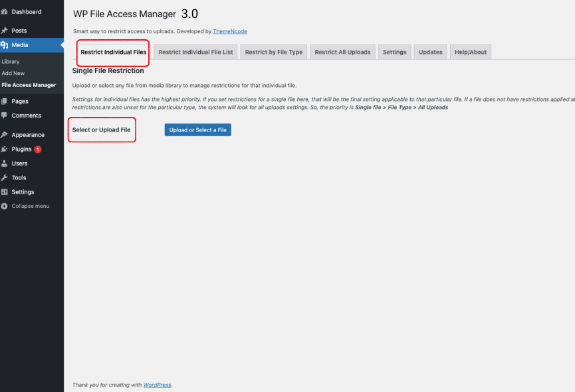Screen dimensions: 575x392
Task: Open Add New under Media
Action: [x=13, y=73]
